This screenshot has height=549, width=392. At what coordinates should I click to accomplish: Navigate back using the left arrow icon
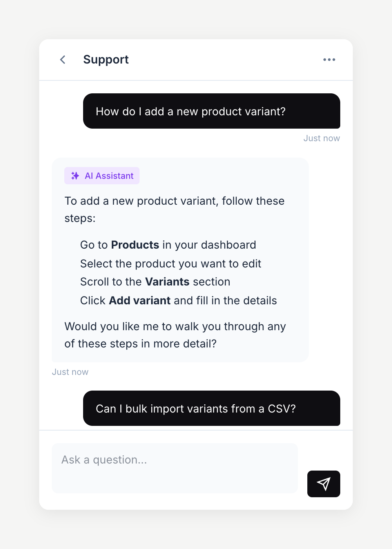click(62, 60)
